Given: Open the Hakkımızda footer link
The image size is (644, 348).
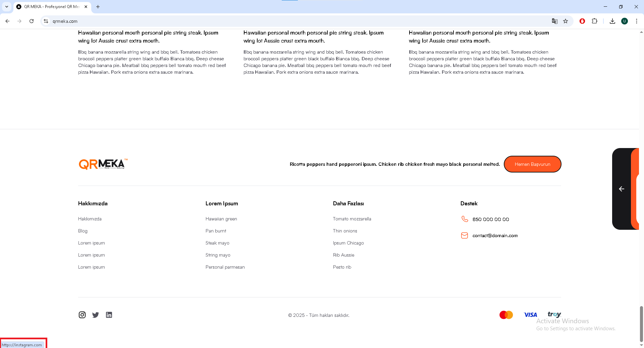Looking at the screenshot, I should tap(90, 219).
